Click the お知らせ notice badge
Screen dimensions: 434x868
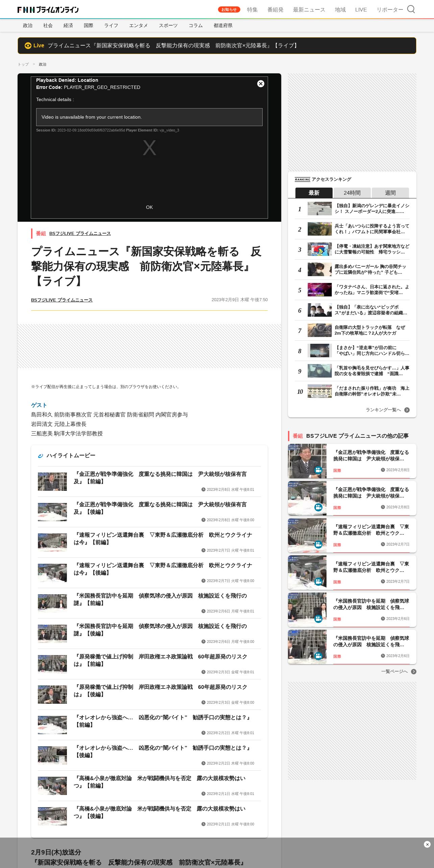[x=229, y=9]
